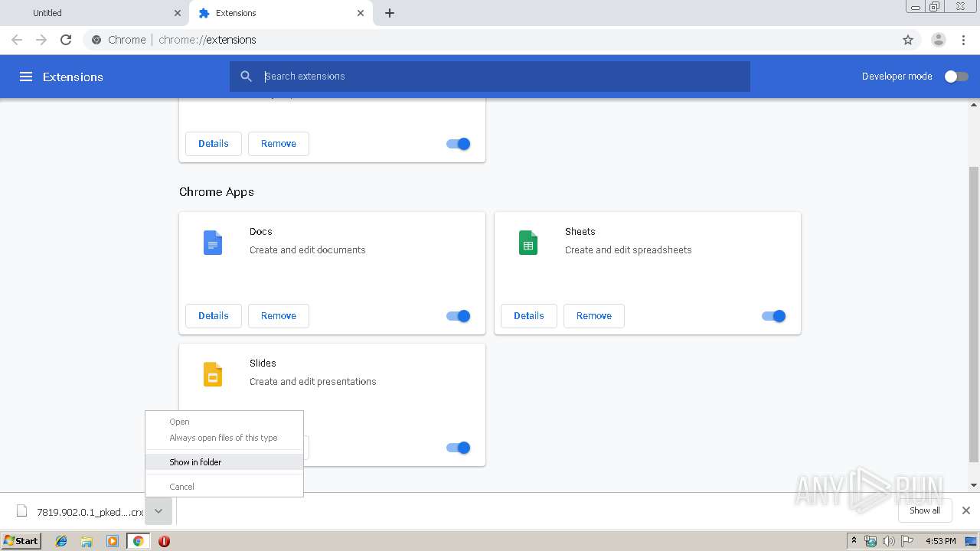The width and height of the screenshot is (980, 551).
Task: Open a new tab
Action: 390,13
